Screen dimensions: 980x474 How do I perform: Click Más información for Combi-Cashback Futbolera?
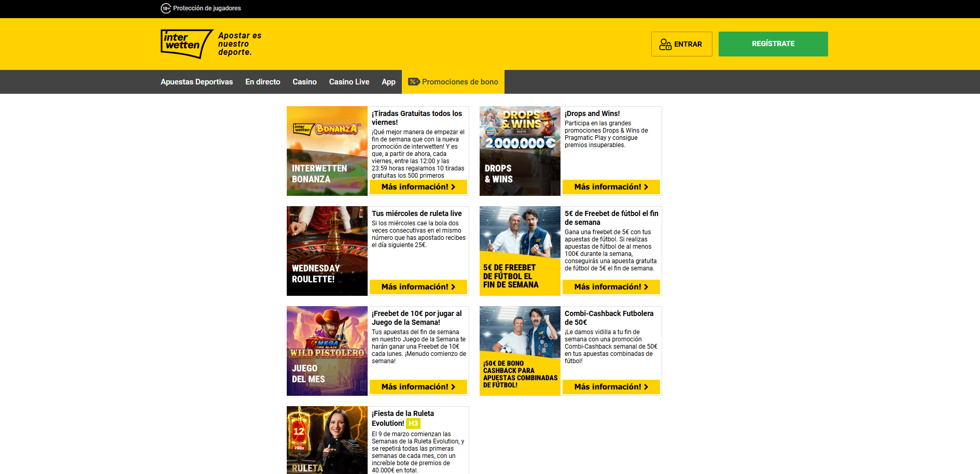[x=611, y=387]
